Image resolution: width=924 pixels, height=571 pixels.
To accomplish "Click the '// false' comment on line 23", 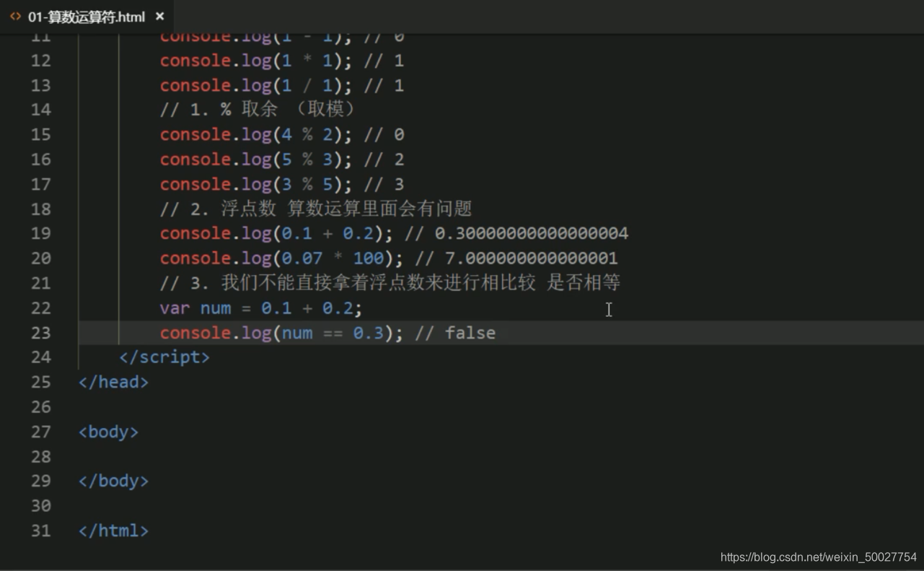I will pyautogui.click(x=455, y=333).
